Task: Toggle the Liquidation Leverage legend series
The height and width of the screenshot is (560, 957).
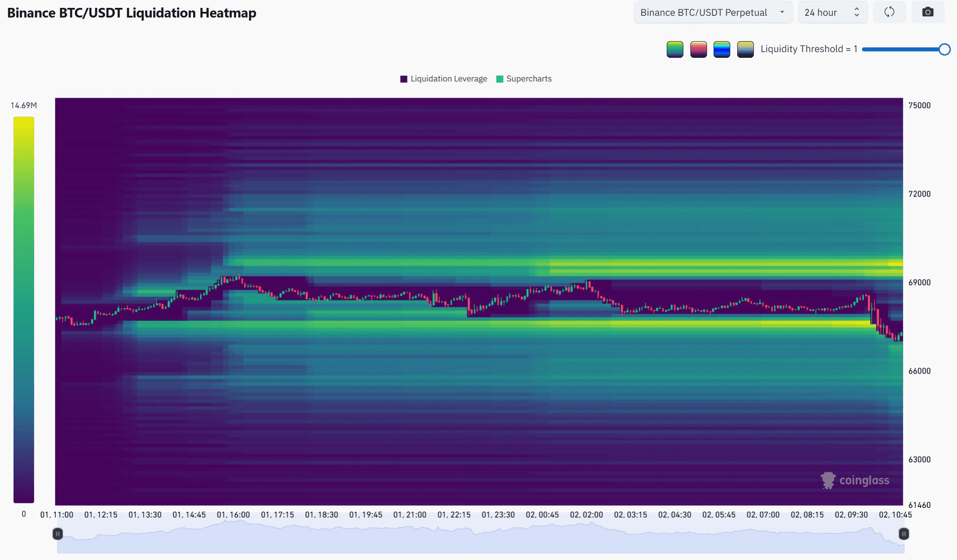Action: [x=448, y=79]
